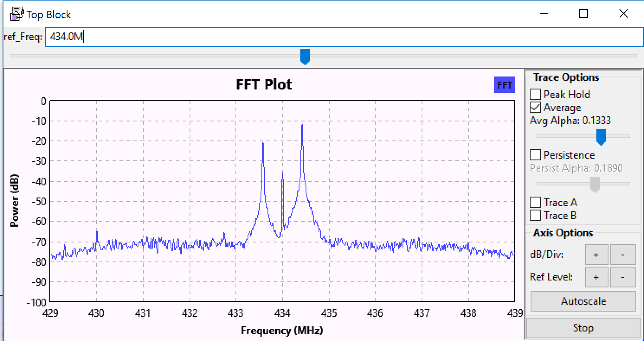Click the blue FFT legend badge
Screen dimensions: 644x341
(x=504, y=85)
